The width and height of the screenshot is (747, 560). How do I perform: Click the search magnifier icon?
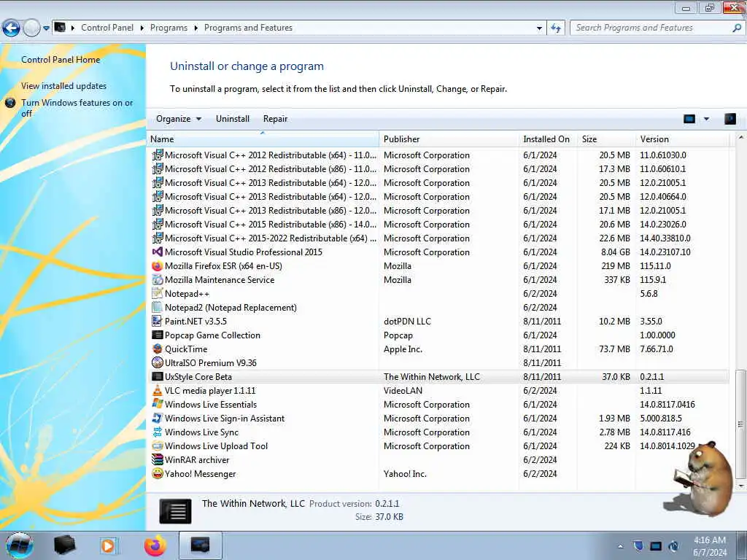pos(737,28)
